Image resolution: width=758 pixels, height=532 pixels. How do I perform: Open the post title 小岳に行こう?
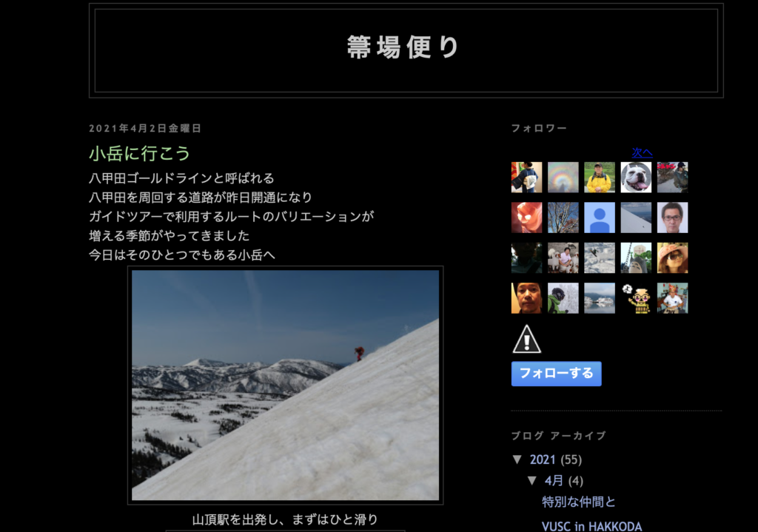click(139, 154)
